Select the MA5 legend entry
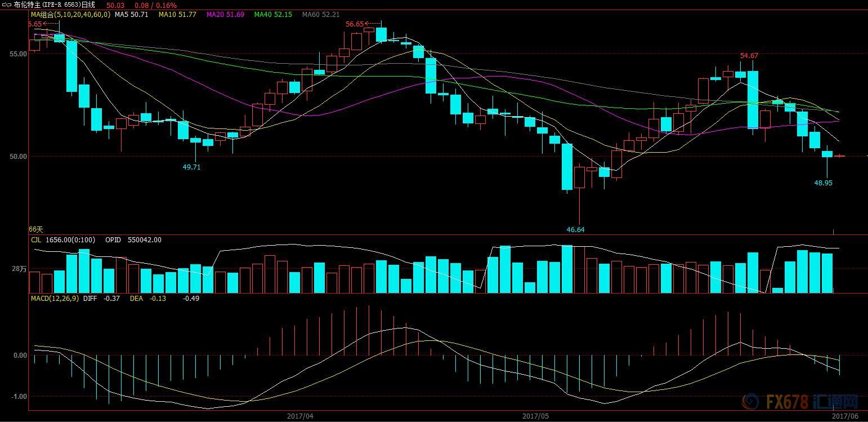 [131, 15]
